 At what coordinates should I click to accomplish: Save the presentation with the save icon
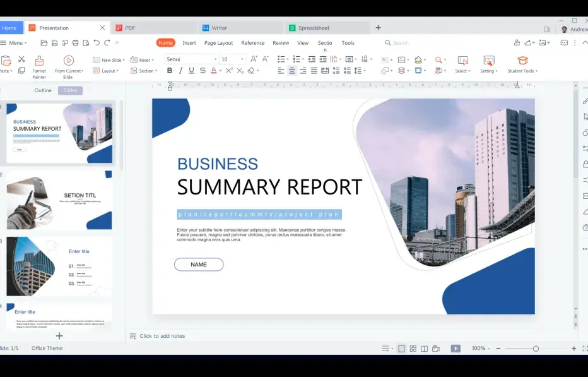tap(54, 43)
